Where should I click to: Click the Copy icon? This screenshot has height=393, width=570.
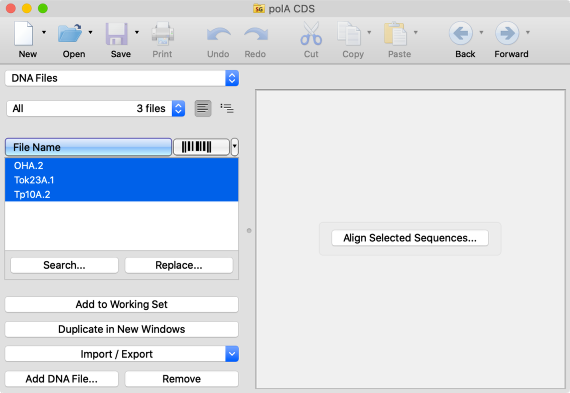(349, 33)
